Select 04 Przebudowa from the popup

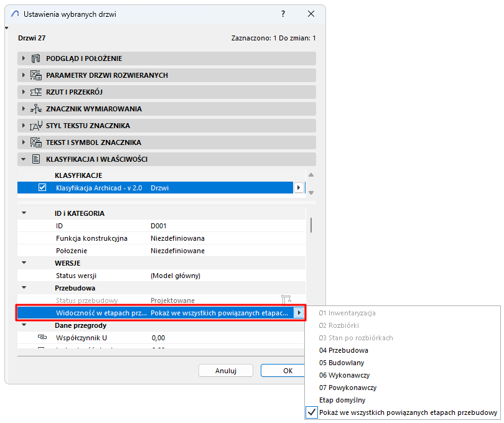point(343,350)
